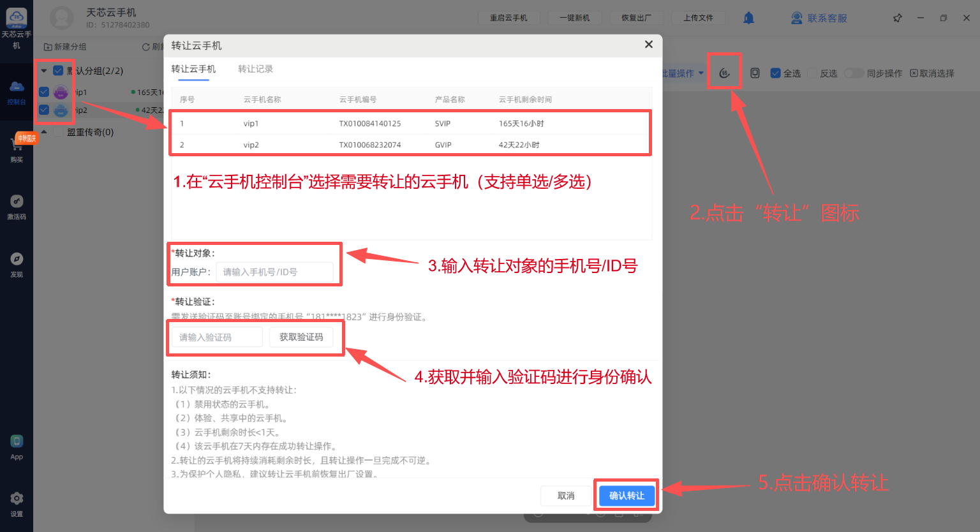980x532 pixels.
Task: Toggle the 全选 checkbox
Action: click(776, 73)
